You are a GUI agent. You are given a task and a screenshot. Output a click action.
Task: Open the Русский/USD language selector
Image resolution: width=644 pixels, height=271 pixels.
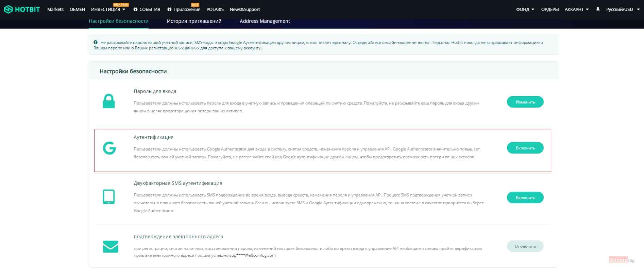click(x=623, y=9)
